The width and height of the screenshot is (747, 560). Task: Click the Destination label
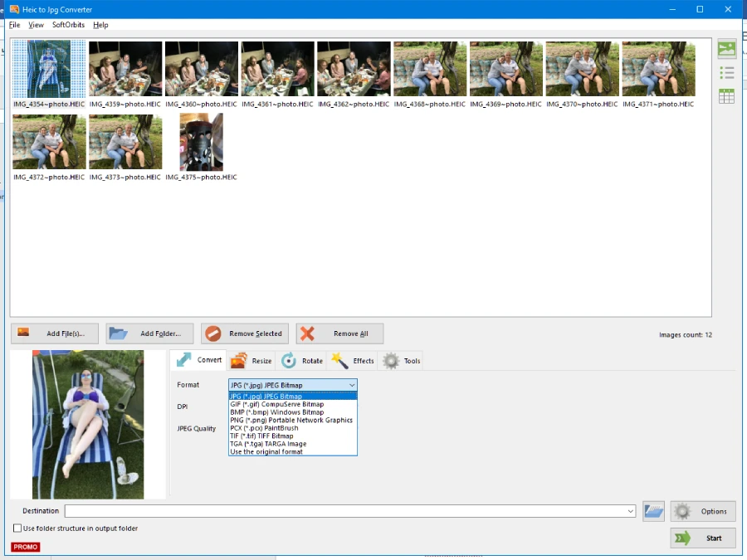pyautogui.click(x=41, y=511)
